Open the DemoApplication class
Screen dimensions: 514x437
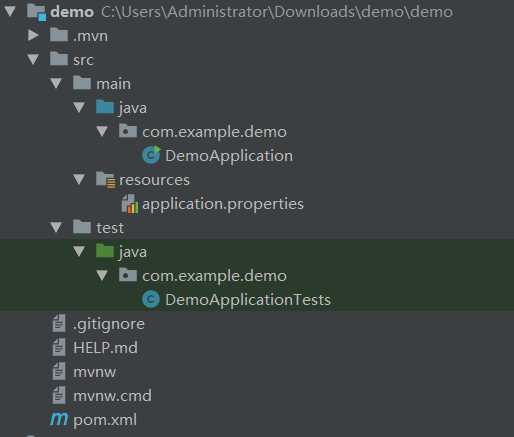pyautogui.click(x=229, y=156)
